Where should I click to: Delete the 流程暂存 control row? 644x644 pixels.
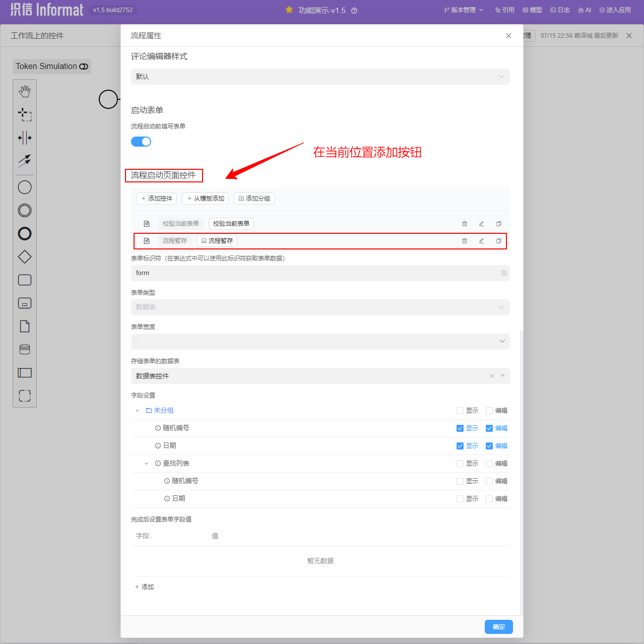(x=465, y=241)
